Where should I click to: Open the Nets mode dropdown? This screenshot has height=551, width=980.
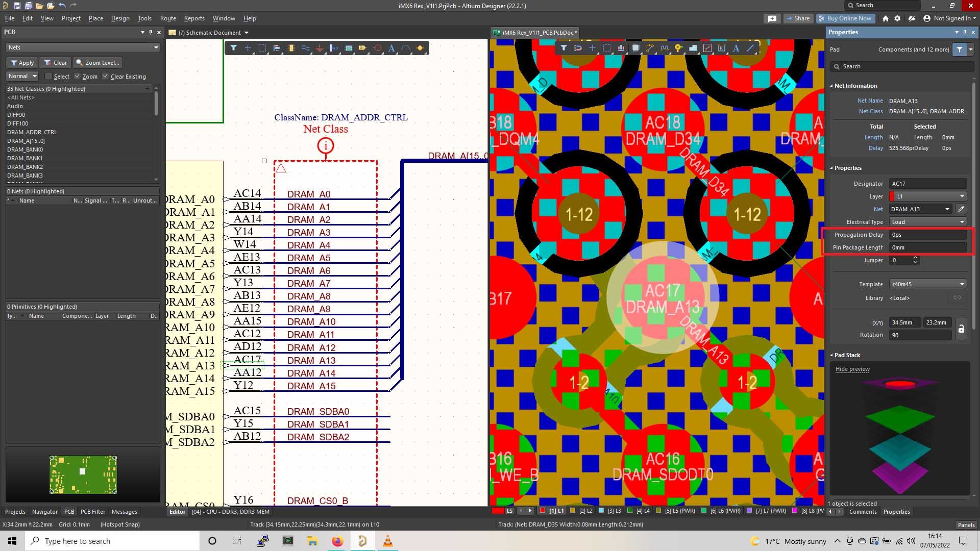(83, 47)
